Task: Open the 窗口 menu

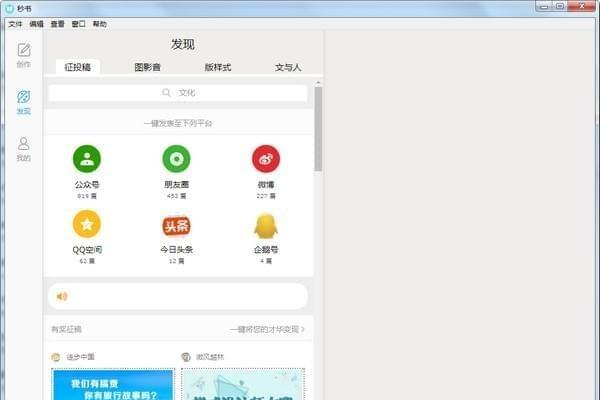Action: click(78, 24)
